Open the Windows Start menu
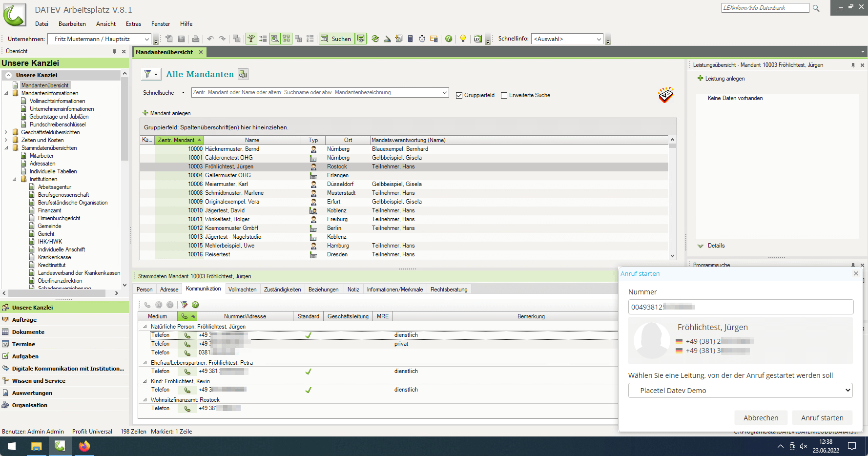The image size is (868, 456). tap(12, 446)
